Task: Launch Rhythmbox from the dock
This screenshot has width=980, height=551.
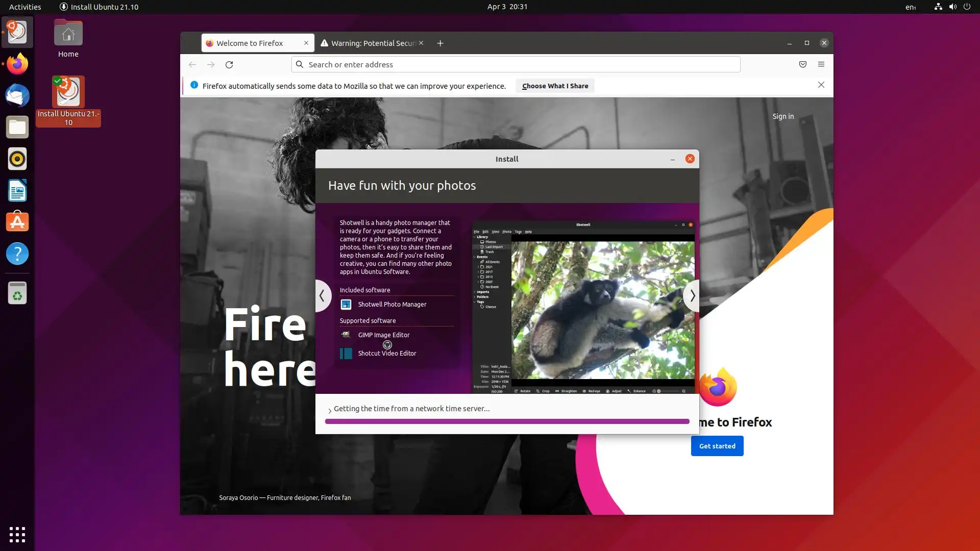Action: pyautogui.click(x=17, y=159)
